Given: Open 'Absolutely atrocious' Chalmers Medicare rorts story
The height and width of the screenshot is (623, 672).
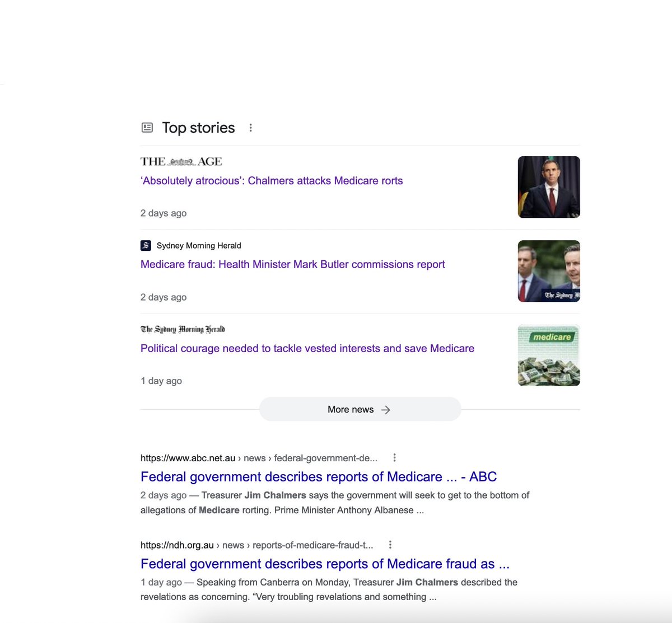Looking at the screenshot, I should [272, 181].
